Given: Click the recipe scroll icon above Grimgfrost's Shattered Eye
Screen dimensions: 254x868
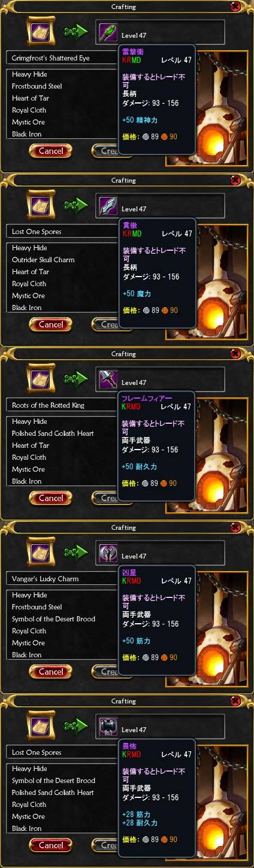Looking at the screenshot, I should click(41, 32).
